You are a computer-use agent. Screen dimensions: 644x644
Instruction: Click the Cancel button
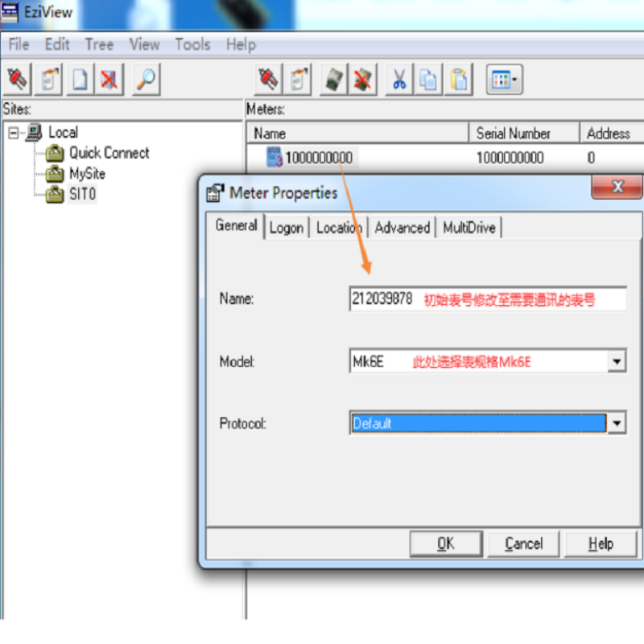pos(524,543)
